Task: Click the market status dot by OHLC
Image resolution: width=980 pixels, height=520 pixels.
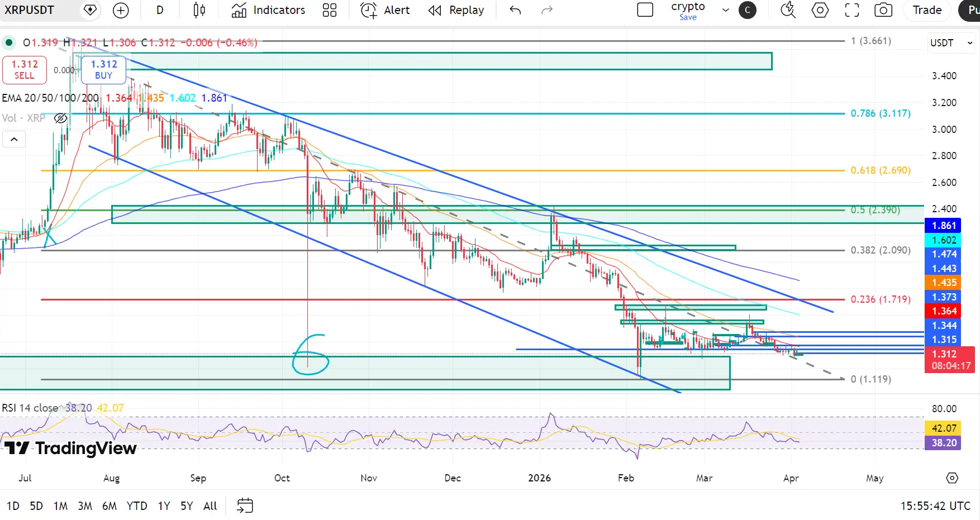Action: 9,42
